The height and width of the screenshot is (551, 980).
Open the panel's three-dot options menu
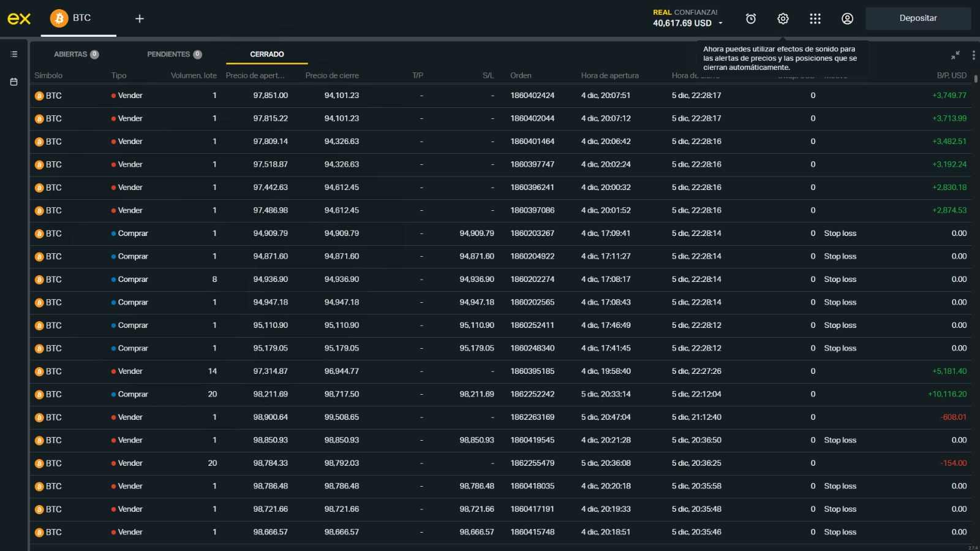[973, 55]
